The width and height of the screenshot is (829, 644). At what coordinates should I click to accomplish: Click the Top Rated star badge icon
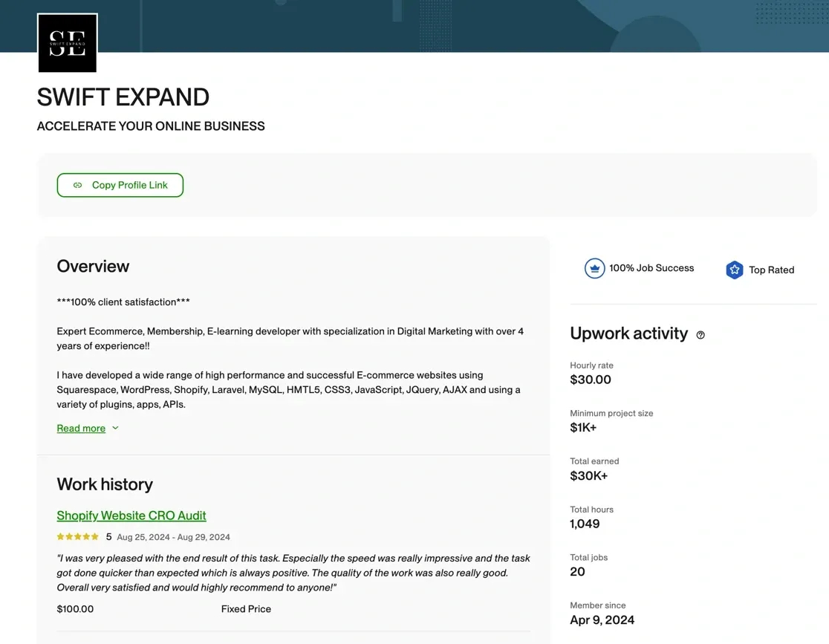(735, 270)
